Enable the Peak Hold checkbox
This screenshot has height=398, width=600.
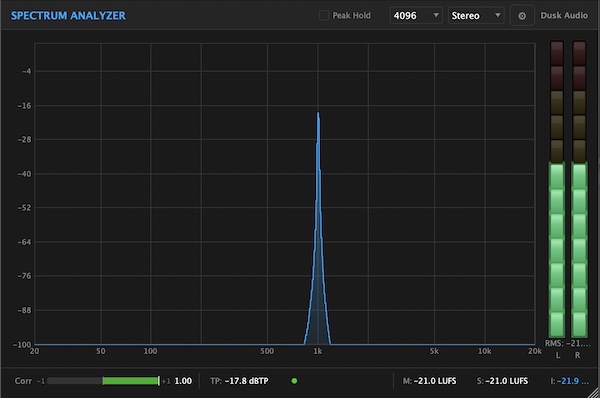click(324, 15)
